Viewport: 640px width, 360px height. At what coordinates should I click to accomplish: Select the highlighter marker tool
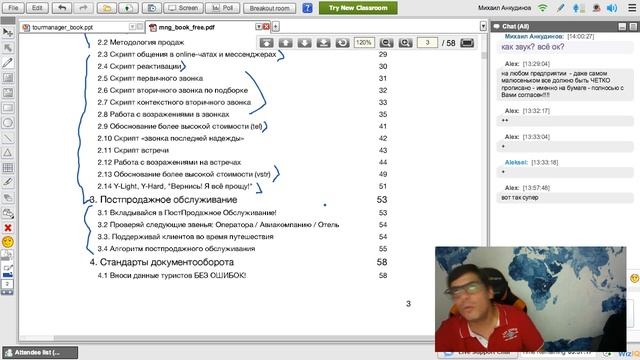click(8, 182)
